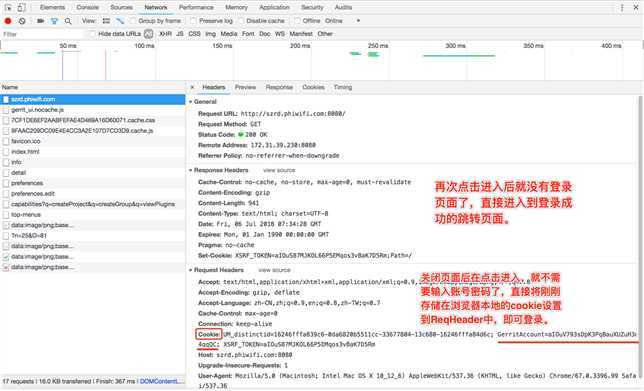
Task: Open the Console tab
Action: click(x=87, y=7)
